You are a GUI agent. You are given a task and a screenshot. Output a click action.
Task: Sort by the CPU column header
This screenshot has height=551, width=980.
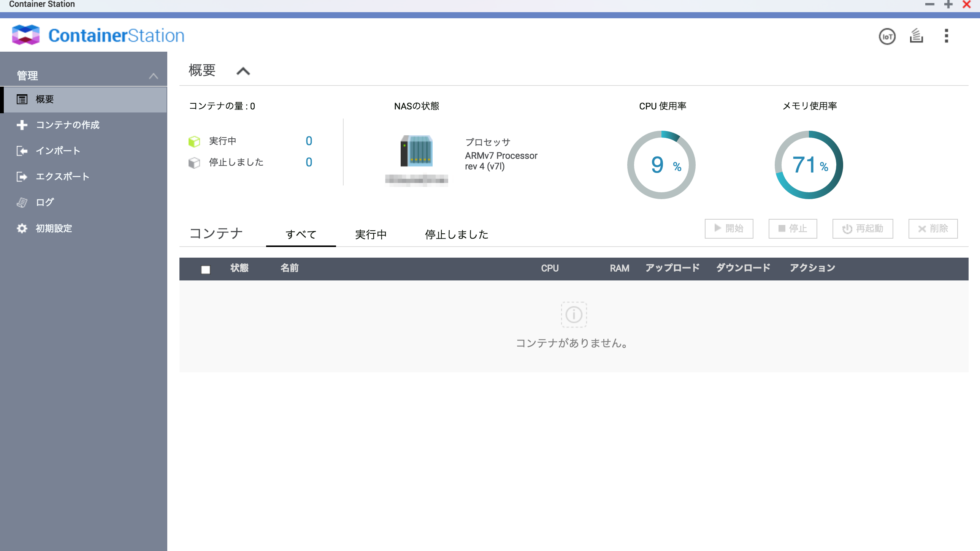(550, 268)
